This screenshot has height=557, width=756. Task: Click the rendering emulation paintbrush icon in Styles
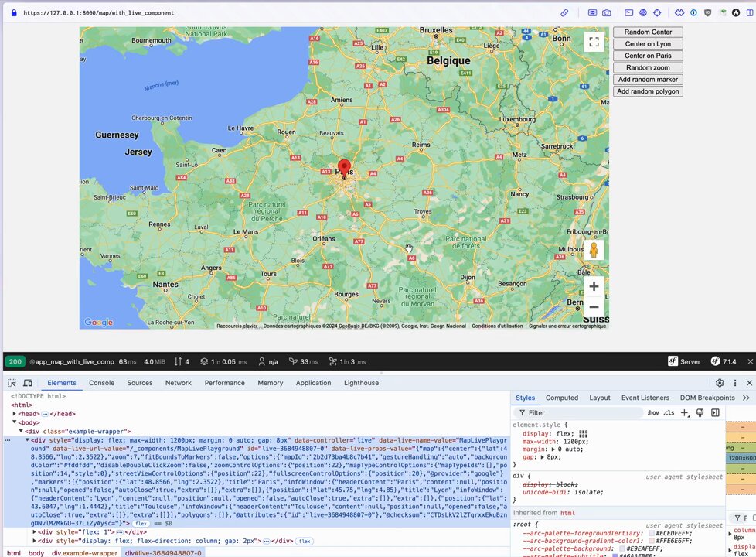[x=700, y=412]
